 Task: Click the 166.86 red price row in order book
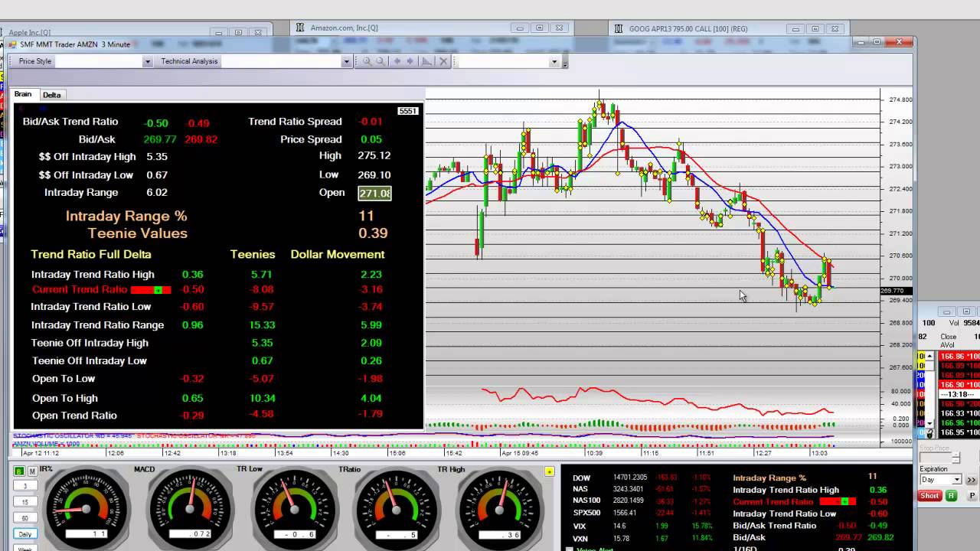coord(959,357)
